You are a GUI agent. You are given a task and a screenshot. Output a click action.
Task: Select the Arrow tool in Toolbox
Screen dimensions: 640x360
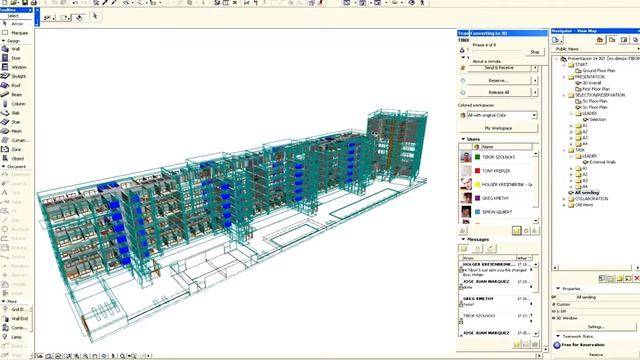pos(16,24)
